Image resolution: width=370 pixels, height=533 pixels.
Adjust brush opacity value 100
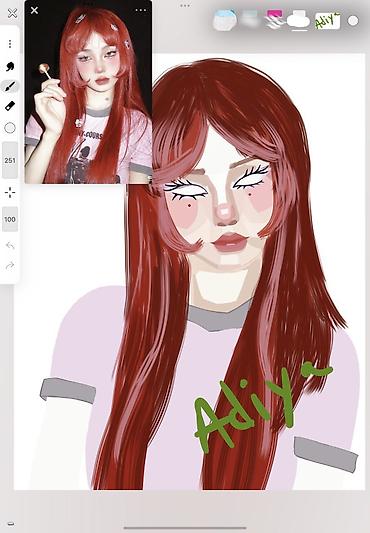(x=10, y=219)
